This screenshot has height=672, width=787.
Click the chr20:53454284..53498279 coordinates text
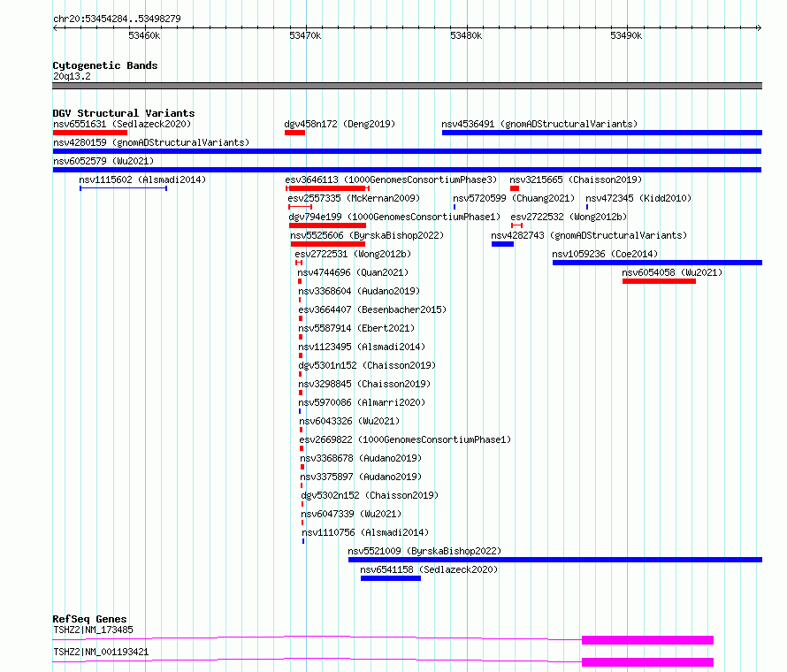(x=117, y=19)
